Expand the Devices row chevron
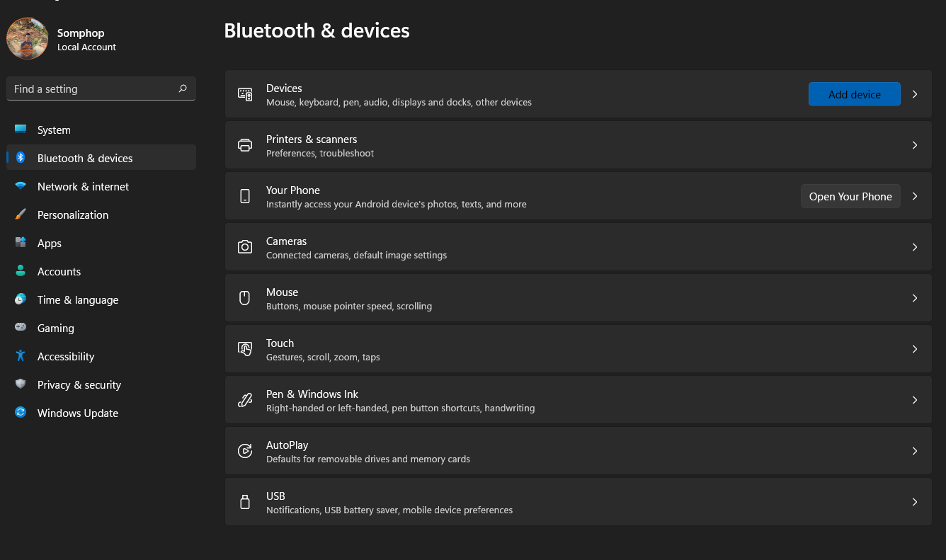Viewport: 946px width, 560px height. click(x=915, y=94)
